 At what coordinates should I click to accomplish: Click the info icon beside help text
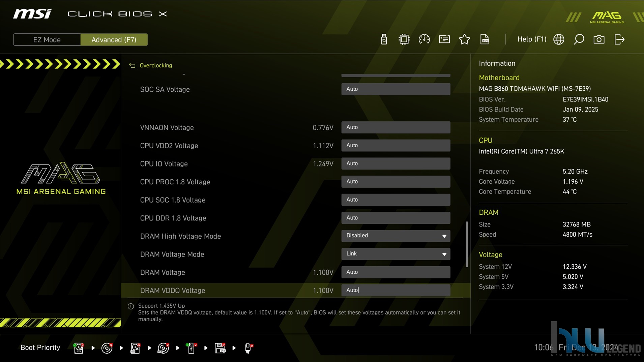click(131, 306)
